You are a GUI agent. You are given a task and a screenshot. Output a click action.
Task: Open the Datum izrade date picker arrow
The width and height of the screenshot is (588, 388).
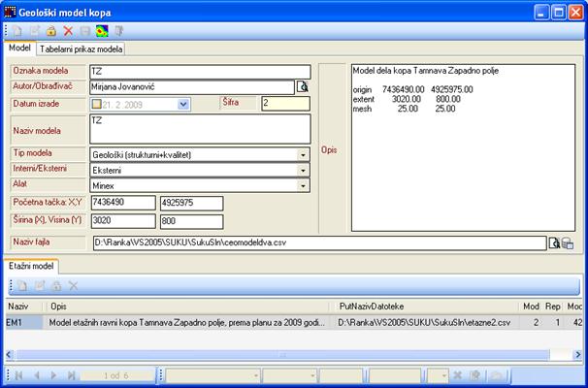(x=184, y=104)
